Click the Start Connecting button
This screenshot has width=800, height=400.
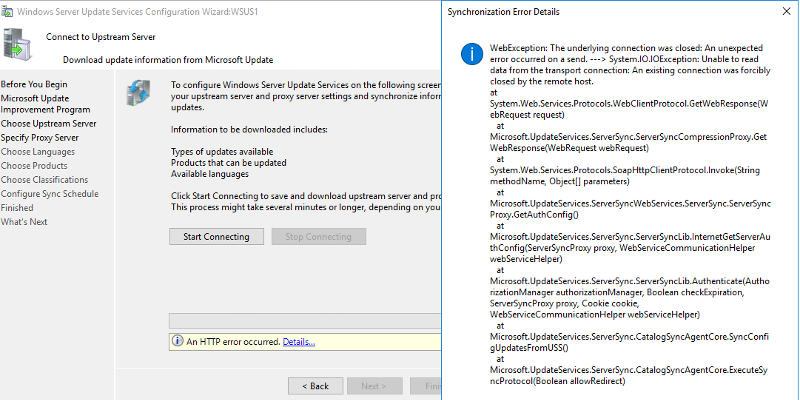click(216, 237)
